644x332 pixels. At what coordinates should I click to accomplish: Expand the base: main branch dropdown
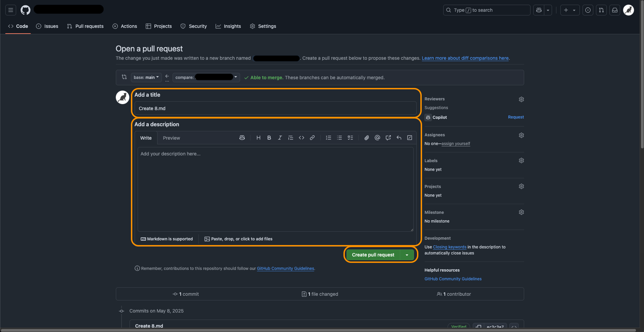point(146,78)
